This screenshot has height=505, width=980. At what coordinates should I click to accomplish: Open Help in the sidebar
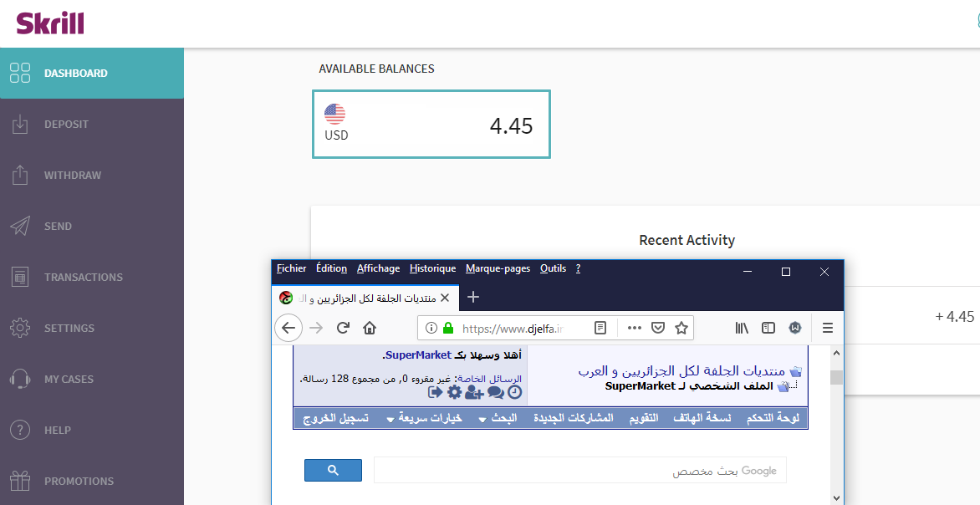(x=92, y=430)
